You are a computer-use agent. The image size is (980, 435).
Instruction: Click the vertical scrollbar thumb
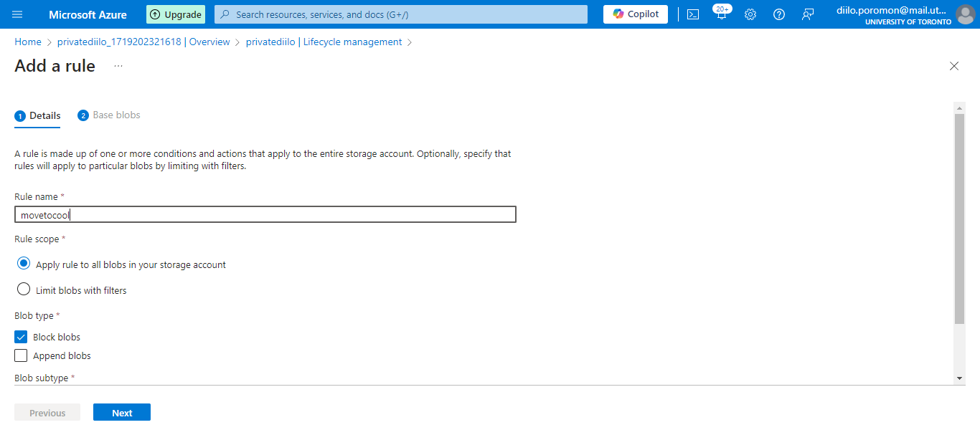(x=959, y=219)
